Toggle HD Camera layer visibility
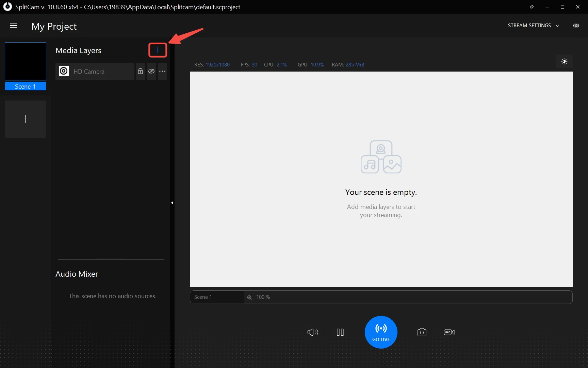 tap(151, 71)
